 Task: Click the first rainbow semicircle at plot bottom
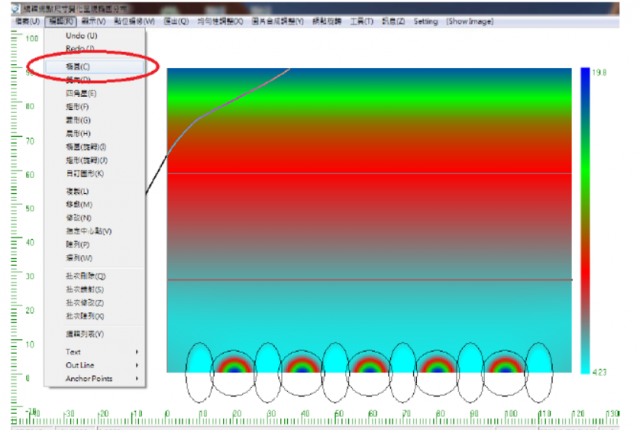[236, 363]
